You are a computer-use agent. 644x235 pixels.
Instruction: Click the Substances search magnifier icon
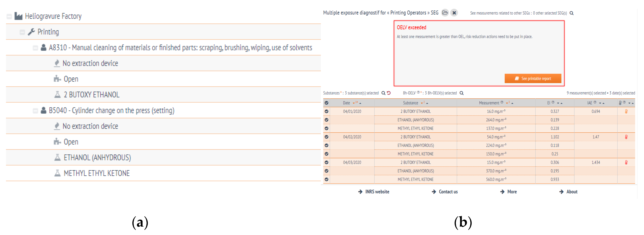pos(383,93)
